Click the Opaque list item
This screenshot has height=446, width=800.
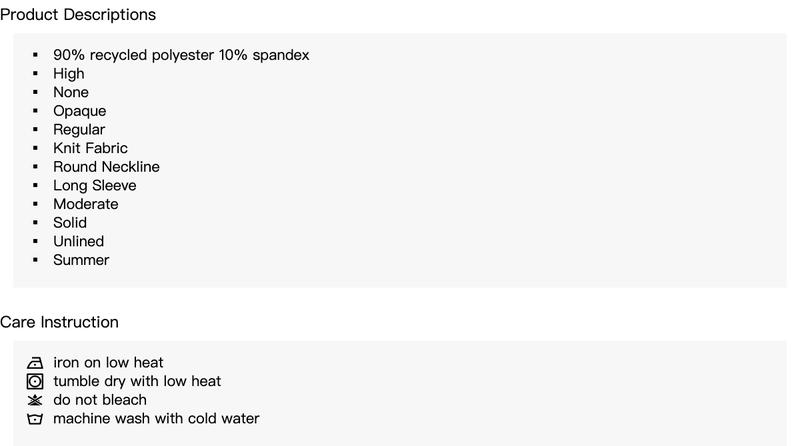80,111
